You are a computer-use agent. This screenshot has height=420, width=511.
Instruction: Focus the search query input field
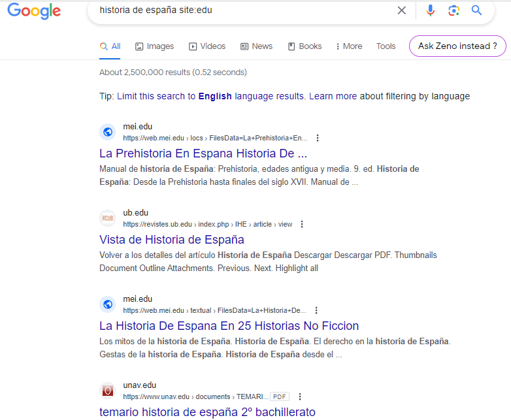[x=244, y=10]
